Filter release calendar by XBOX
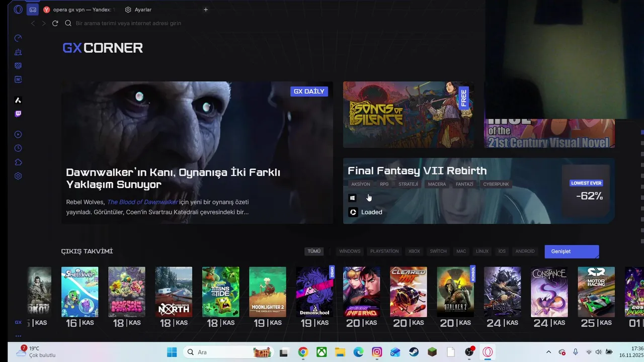This screenshot has width=644, height=362. [414, 251]
